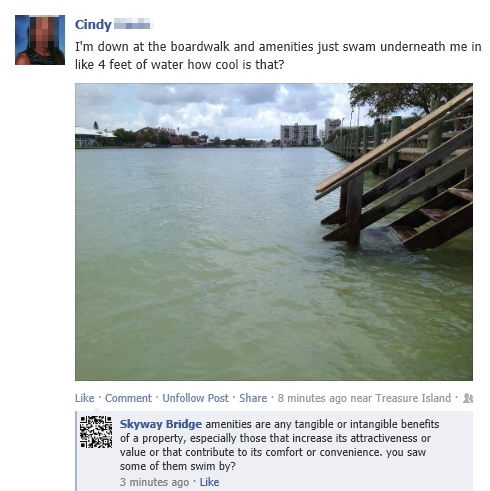
Task: Click the distant high-rise building in photo
Action: (x=298, y=134)
